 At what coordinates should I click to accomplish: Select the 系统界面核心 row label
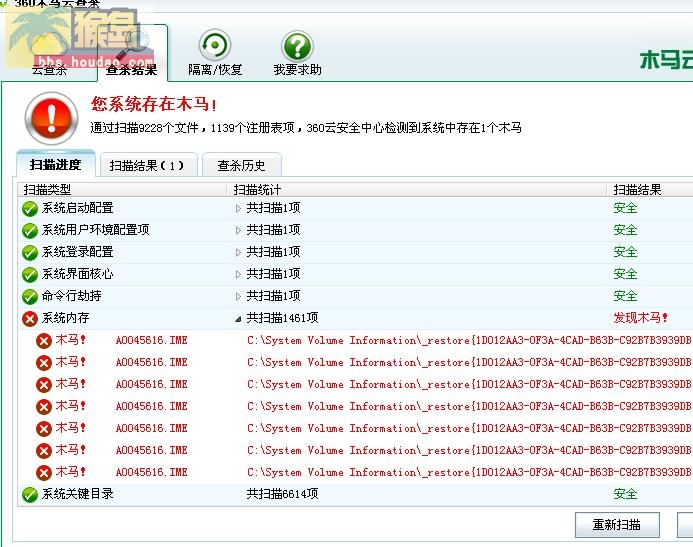(78, 274)
